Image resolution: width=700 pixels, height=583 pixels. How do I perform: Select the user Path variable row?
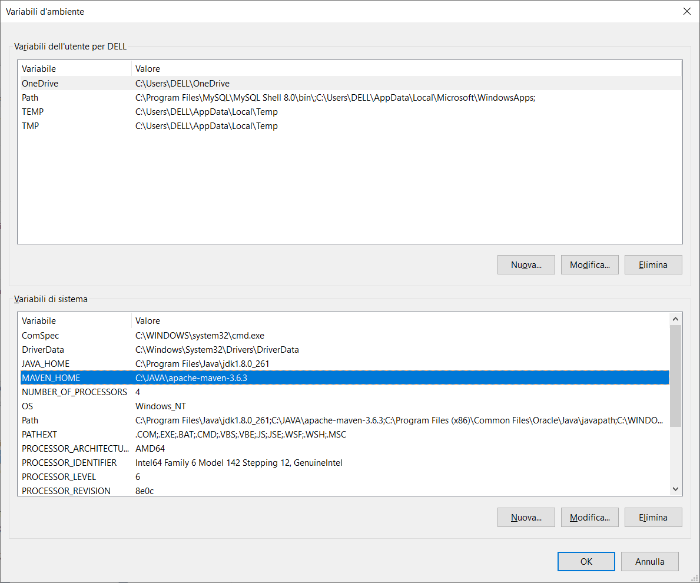point(31,98)
